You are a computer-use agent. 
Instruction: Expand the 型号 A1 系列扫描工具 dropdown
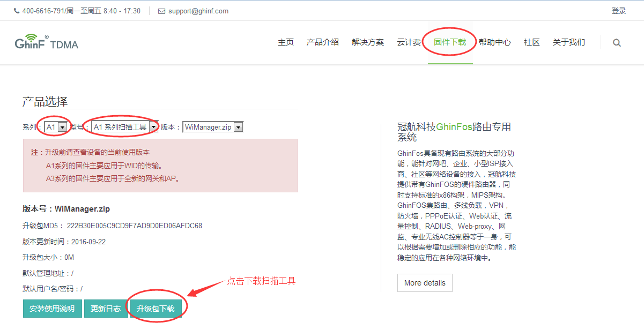[125, 127]
